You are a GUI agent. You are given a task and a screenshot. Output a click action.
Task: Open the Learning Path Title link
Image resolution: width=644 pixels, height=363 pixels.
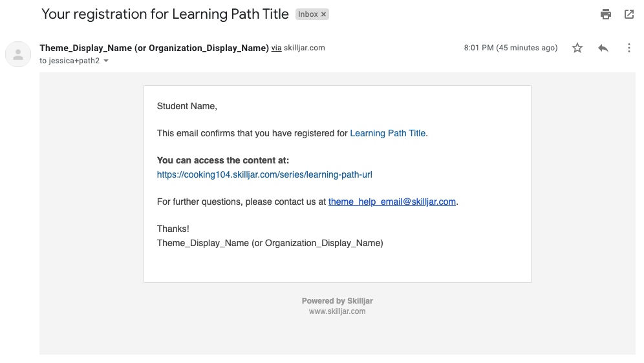click(x=387, y=133)
